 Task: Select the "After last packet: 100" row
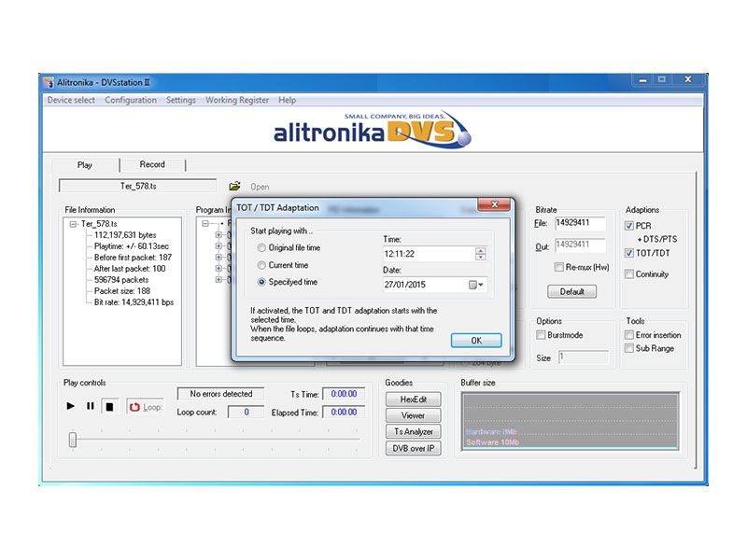130,269
